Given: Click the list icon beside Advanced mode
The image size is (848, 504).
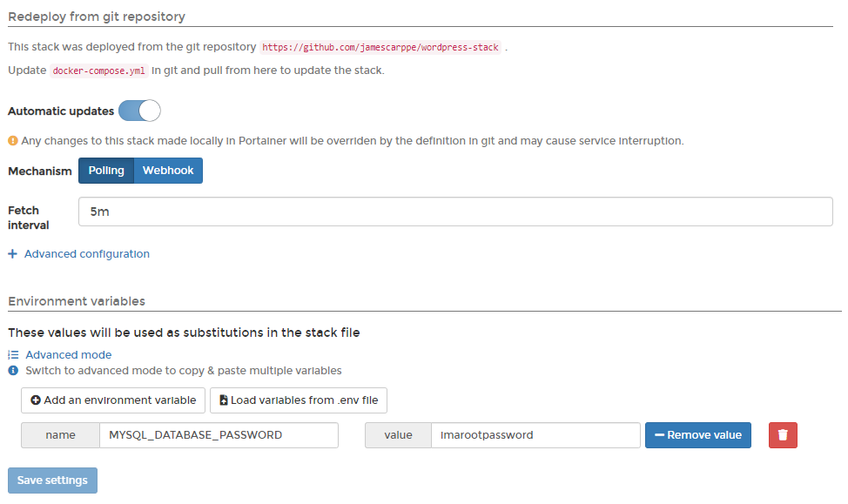Looking at the screenshot, I should point(13,355).
